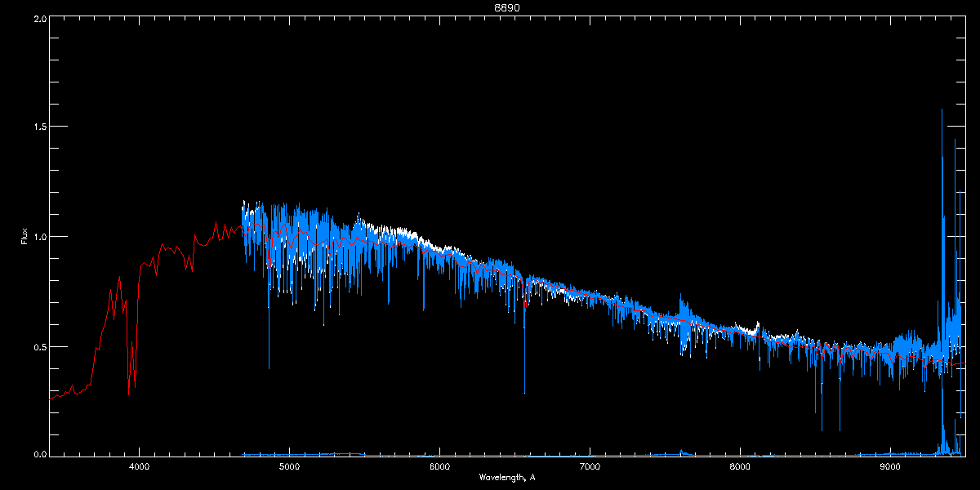Click the 1.0 flux tick label
980x490 pixels.
tap(39, 237)
